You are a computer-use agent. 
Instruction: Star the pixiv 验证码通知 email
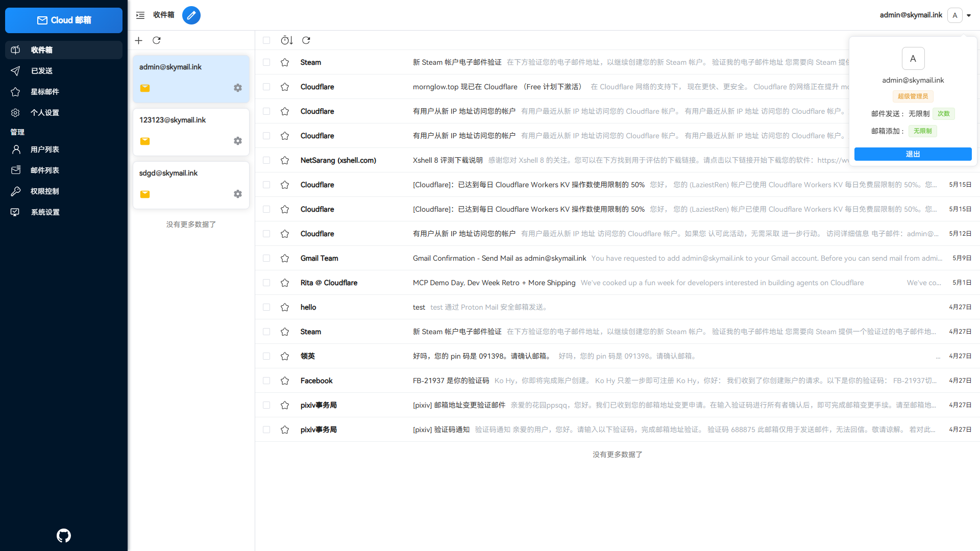click(285, 430)
